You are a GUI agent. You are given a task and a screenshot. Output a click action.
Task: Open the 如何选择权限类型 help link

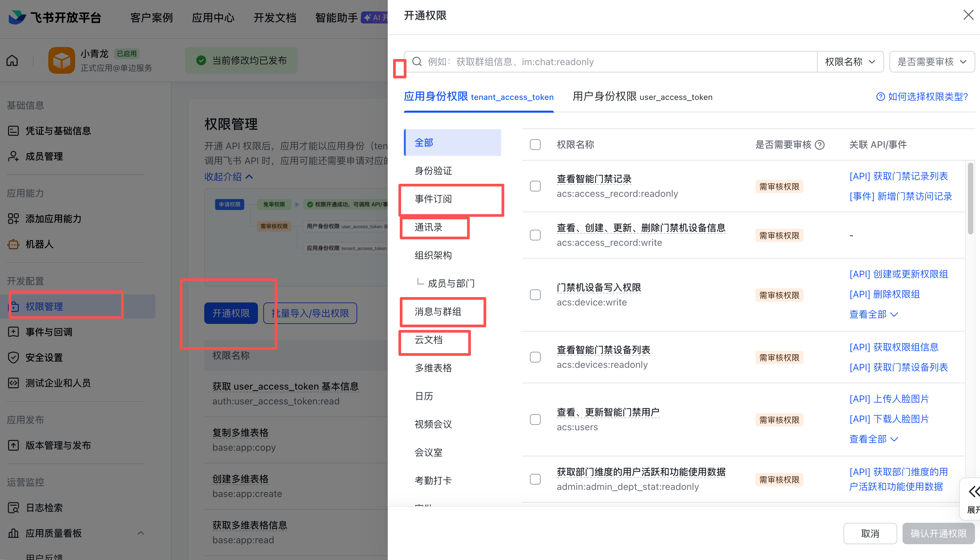(x=922, y=97)
